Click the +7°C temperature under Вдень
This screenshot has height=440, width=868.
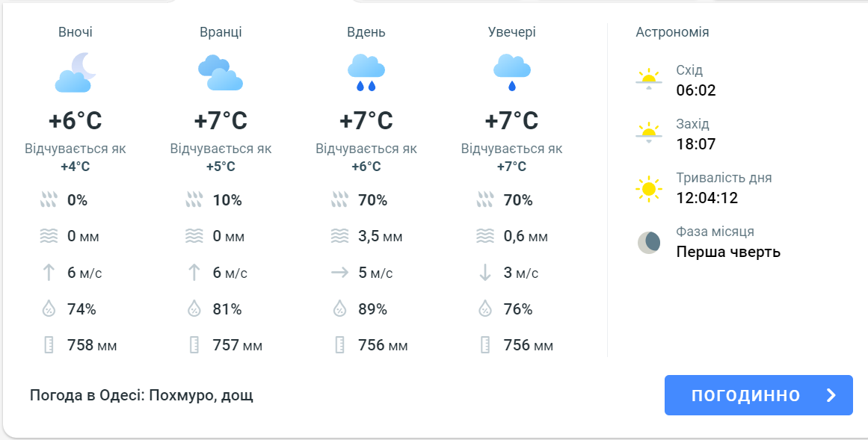click(x=366, y=120)
